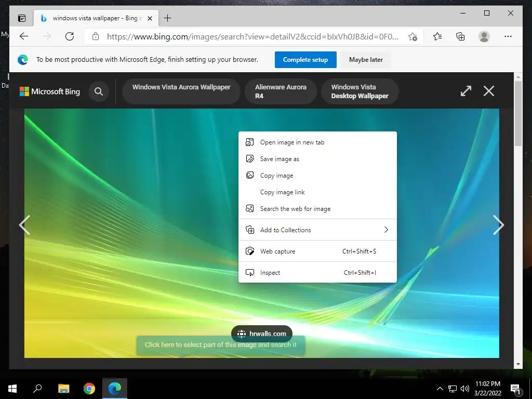This screenshot has height=399, width=532.
Task: Select Windows Vista Desktop Wallpaper suggestion
Action: (x=360, y=91)
